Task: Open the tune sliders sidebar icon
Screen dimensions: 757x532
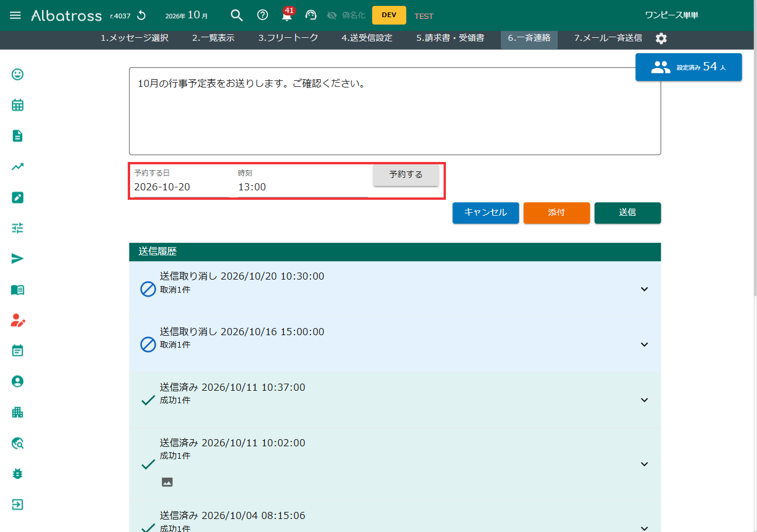Action: coord(18,228)
